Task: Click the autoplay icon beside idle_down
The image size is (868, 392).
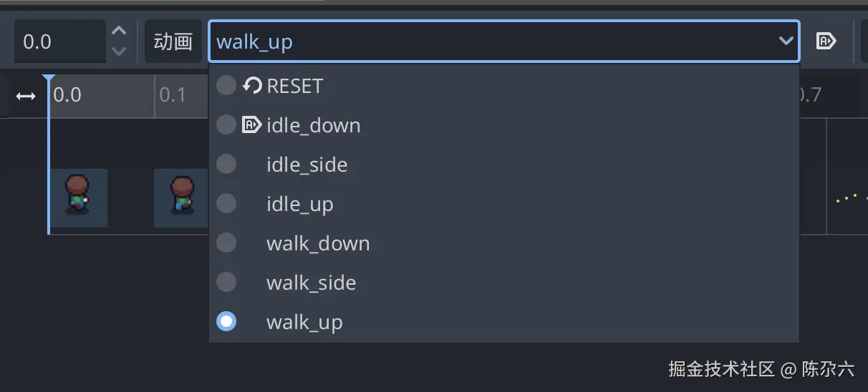Action: pos(251,125)
